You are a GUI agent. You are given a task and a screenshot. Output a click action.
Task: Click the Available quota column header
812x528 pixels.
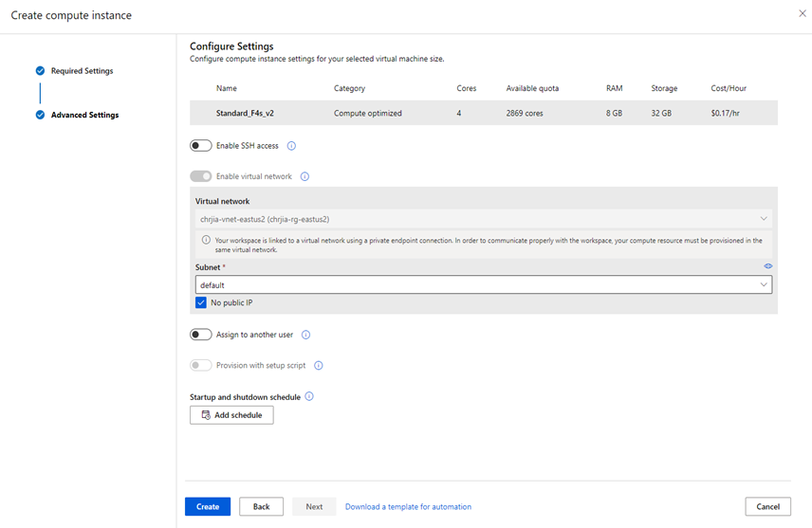(x=532, y=88)
